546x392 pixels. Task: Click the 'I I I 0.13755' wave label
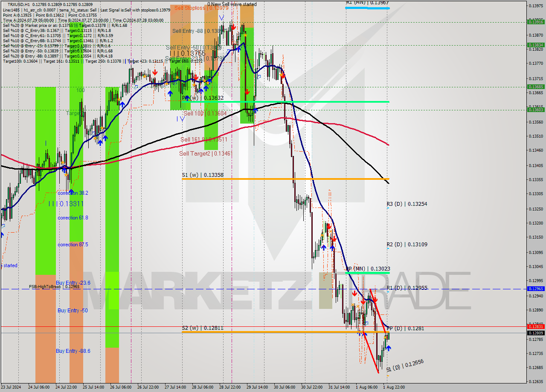point(188,53)
